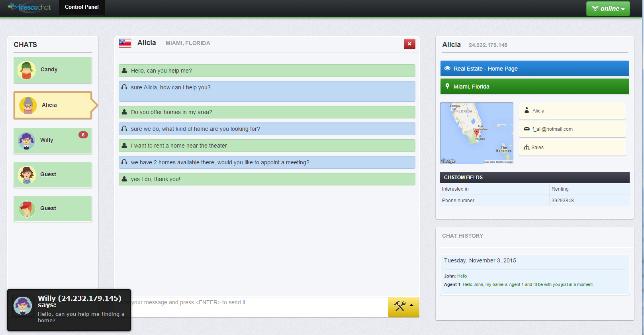Image resolution: width=644 pixels, height=335 pixels.
Task: Click the message input field
Action: click(x=255, y=307)
